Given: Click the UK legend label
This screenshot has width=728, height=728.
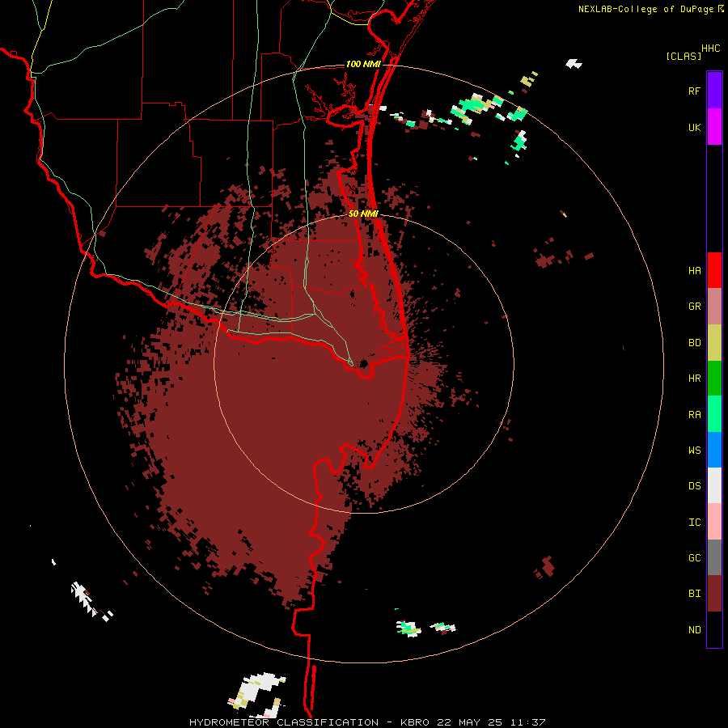Looking at the screenshot, I should click(x=694, y=128).
